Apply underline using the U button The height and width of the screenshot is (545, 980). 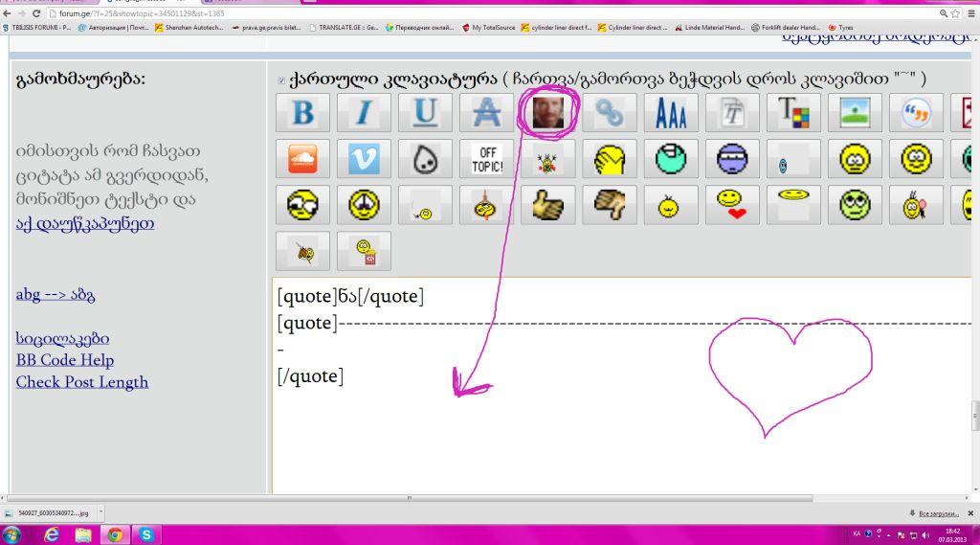tap(425, 113)
